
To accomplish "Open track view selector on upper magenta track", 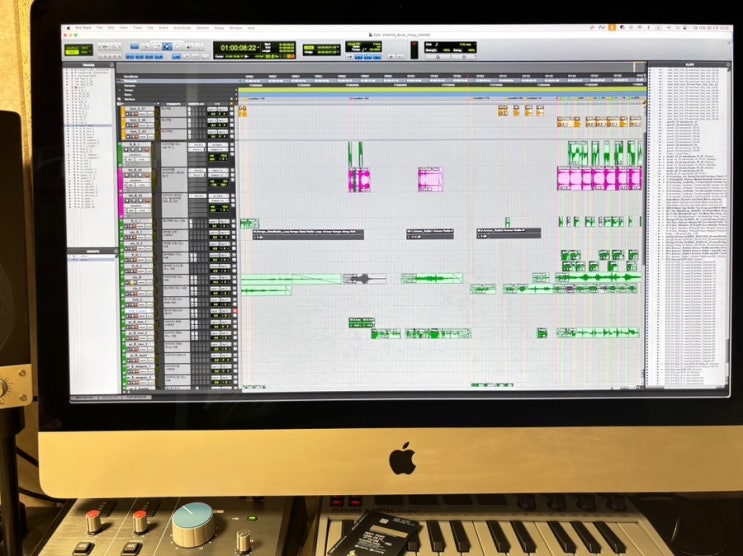I will tap(136, 180).
